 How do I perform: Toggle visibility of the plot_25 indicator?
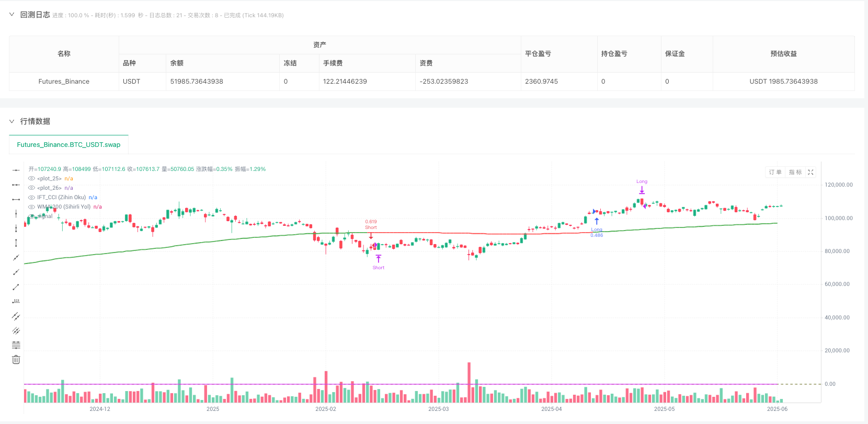point(32,179)
